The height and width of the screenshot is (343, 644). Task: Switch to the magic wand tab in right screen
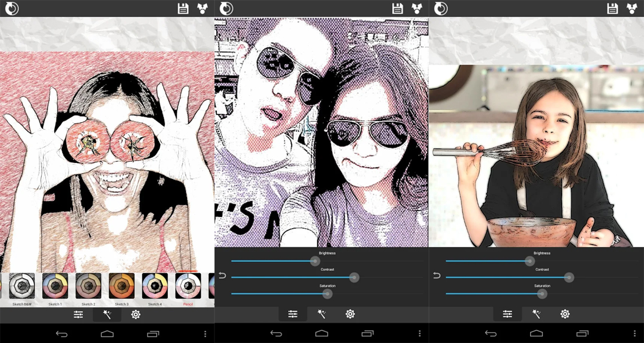pyautogui.click(x=536, y=314)
